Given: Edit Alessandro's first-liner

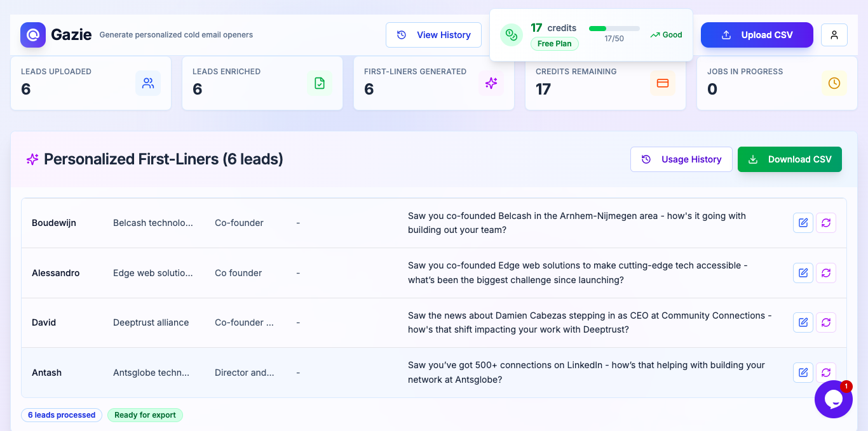Looking at the screenshot, I should tap(803, 273).
